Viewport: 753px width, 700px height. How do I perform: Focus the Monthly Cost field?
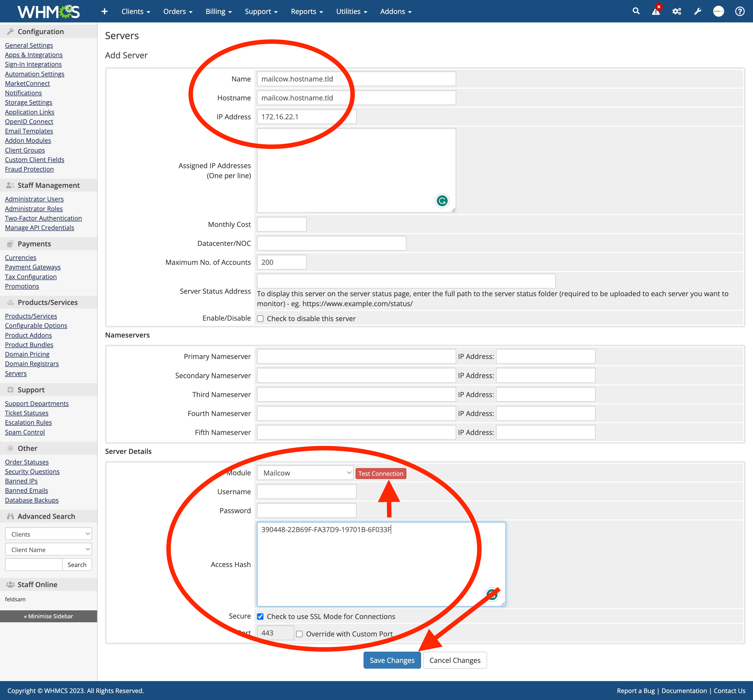coord(282,224)
